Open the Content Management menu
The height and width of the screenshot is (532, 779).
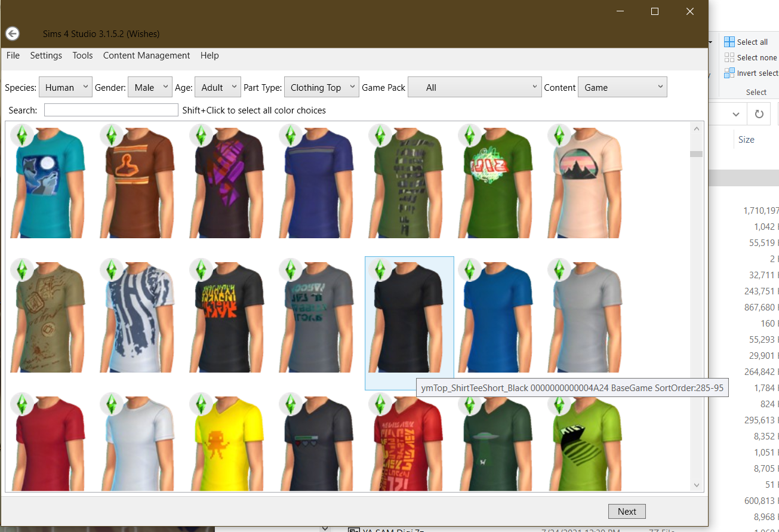pyautogui.click(x=146, y=56)
